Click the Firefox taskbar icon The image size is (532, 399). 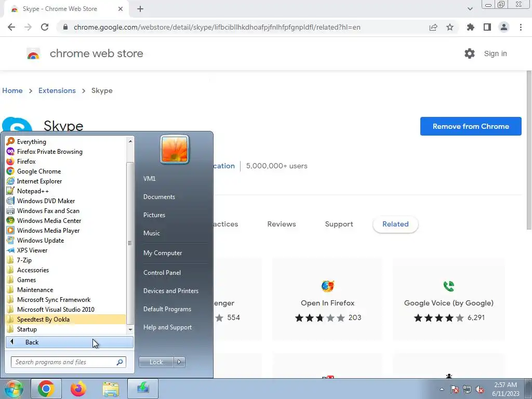click(x=78, y=389)
